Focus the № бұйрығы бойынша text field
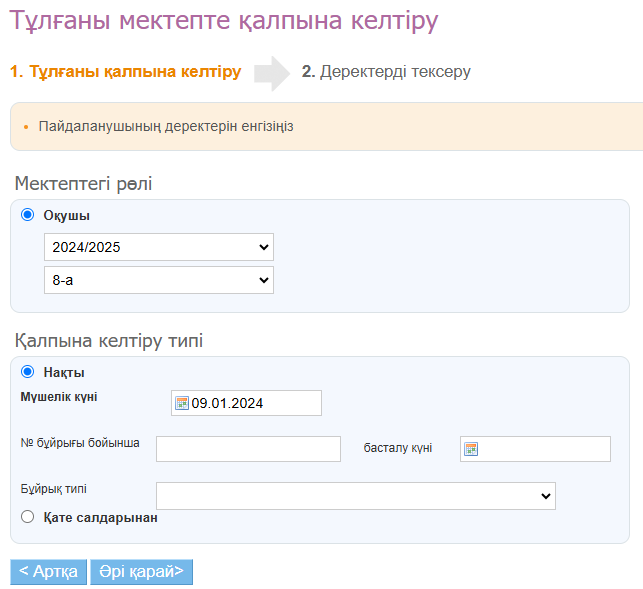The height and width of the screenshot is (589, 643). click(248, 449)
